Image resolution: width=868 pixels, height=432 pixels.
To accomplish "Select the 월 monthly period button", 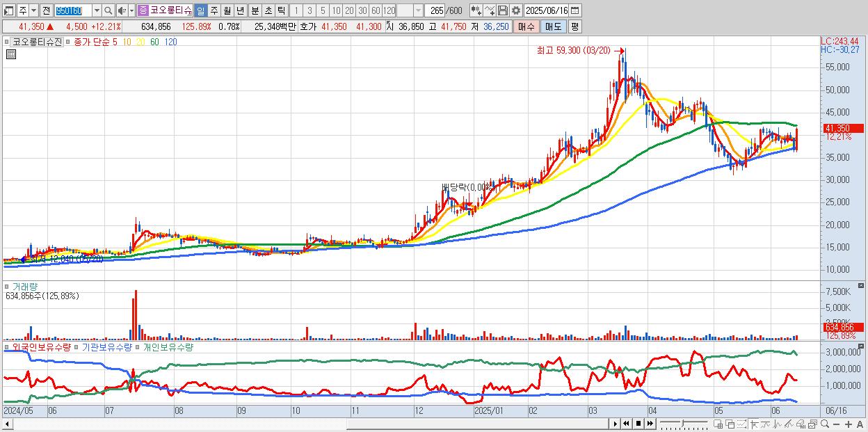I will (227, 10).
